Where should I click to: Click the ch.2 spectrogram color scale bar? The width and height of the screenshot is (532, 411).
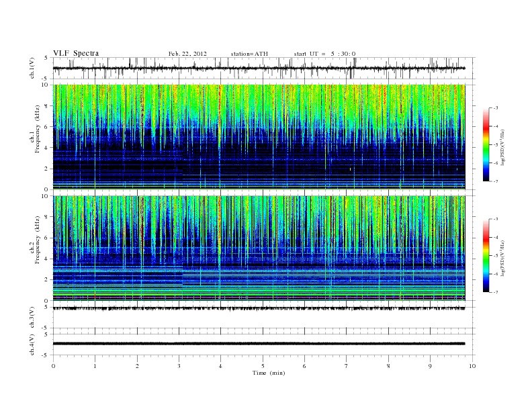tap(486, 255)
